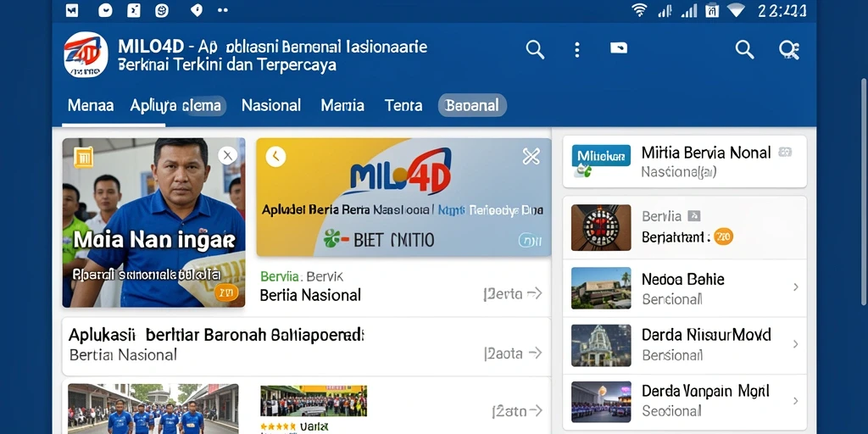Click the arrow link beside Bertia Nasional

513,294
